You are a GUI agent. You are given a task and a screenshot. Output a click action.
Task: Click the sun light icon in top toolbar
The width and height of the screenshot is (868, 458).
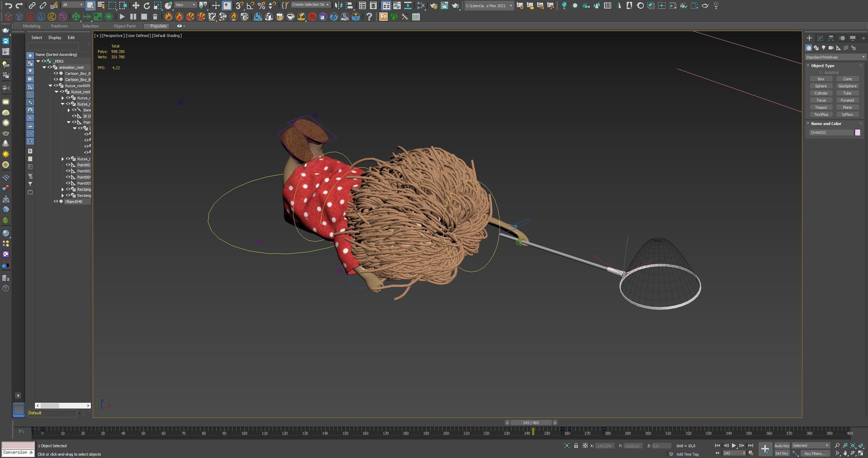575,5
